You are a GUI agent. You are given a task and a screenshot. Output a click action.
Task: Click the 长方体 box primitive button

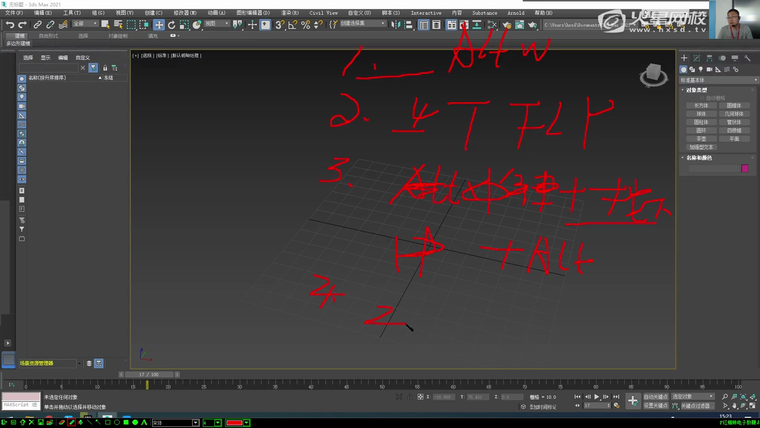(x=701, y=105)
